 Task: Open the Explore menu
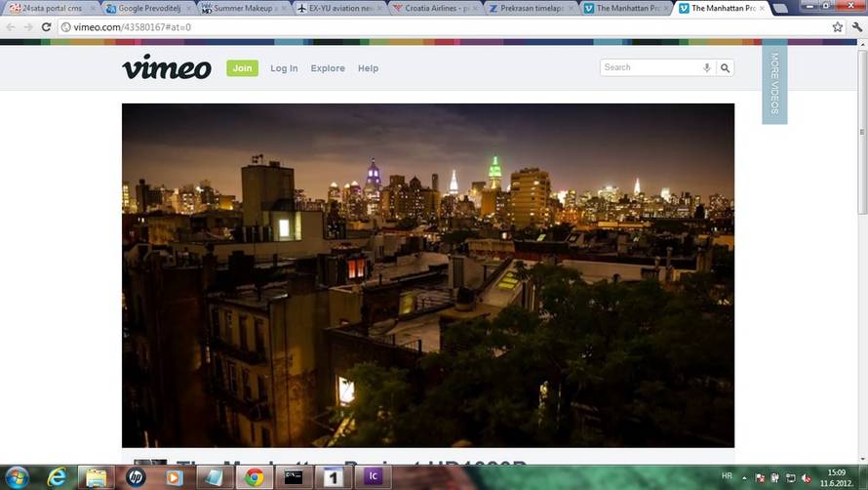328,68
